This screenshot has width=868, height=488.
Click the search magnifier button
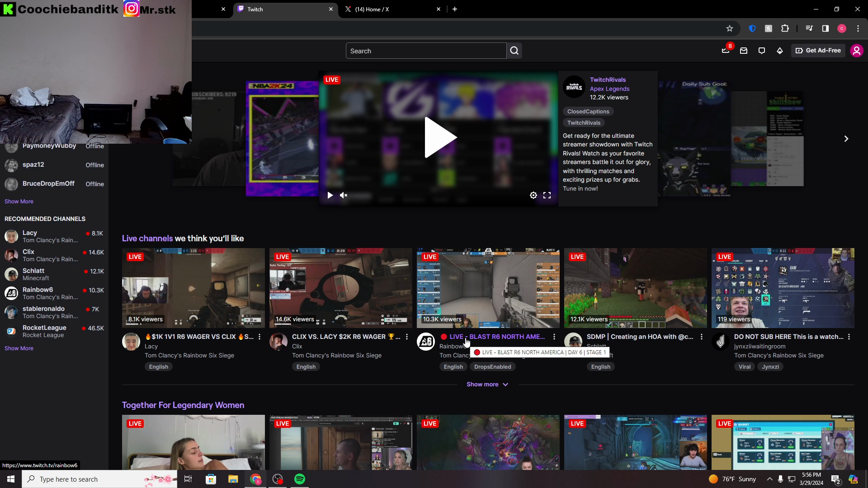(514, 51)
